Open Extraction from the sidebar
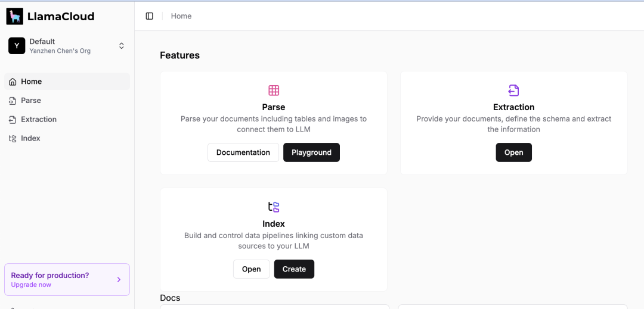Viewport: 644px width, 309px height. (x=67, y=119)
